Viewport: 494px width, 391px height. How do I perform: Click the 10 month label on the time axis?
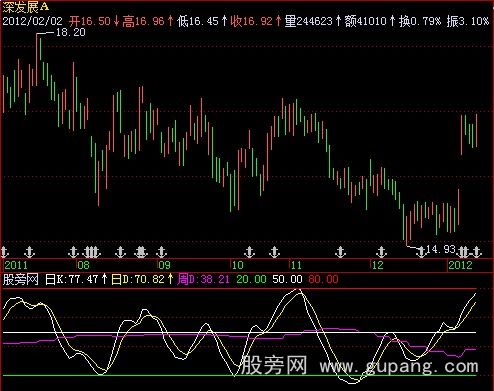pos(238,265)
